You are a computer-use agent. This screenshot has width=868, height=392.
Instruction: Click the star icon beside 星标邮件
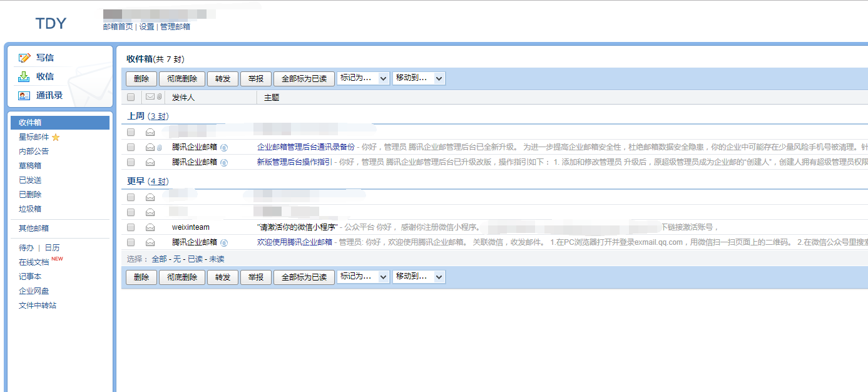(x=56, y=137)
